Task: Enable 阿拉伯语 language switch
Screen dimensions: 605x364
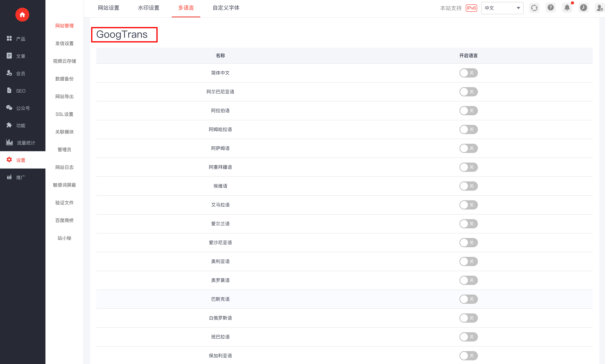Action: (468, 111)
